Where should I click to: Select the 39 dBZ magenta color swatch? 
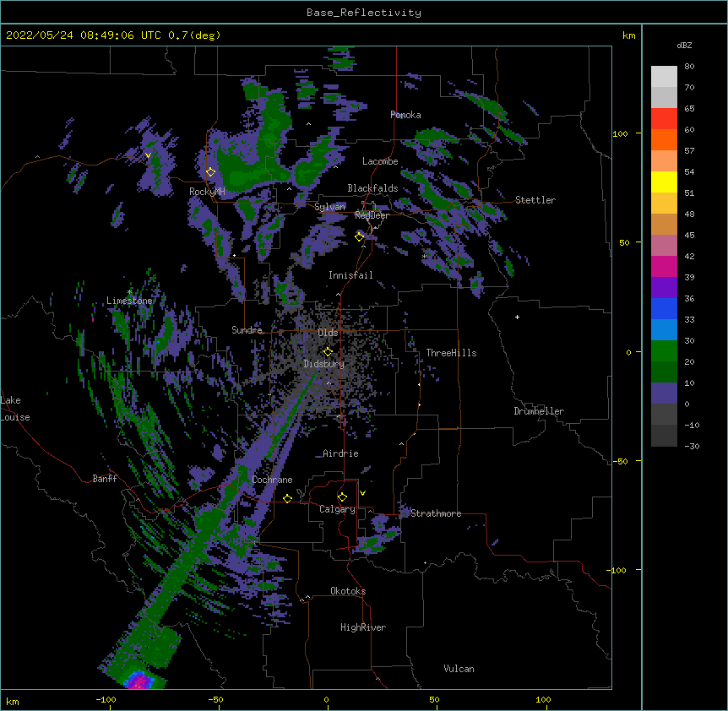pos(664,266)
